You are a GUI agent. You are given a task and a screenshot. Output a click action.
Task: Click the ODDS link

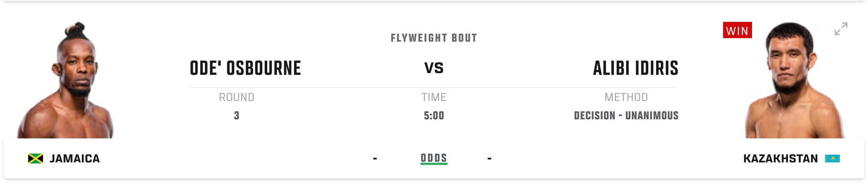434,158
